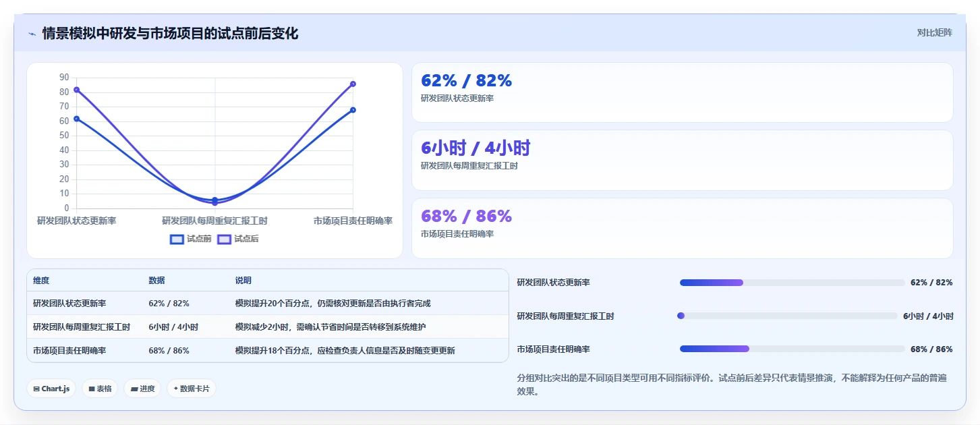Click the 试点前 data point at 市场项目责任明确率

point(353,110)
